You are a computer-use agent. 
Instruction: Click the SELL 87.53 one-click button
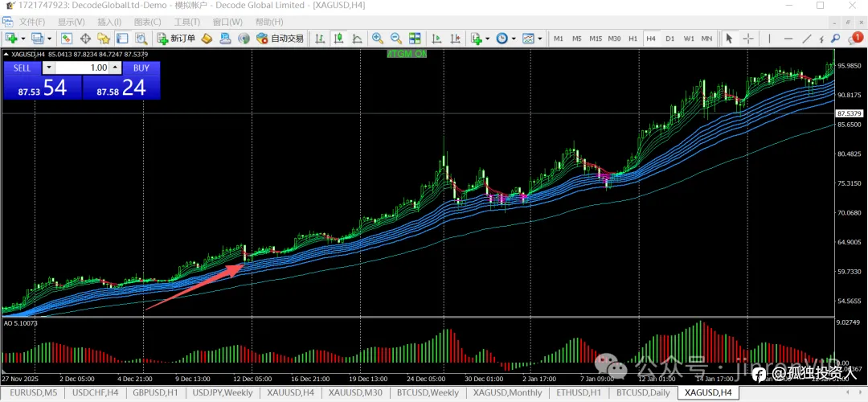click(42, 88)
